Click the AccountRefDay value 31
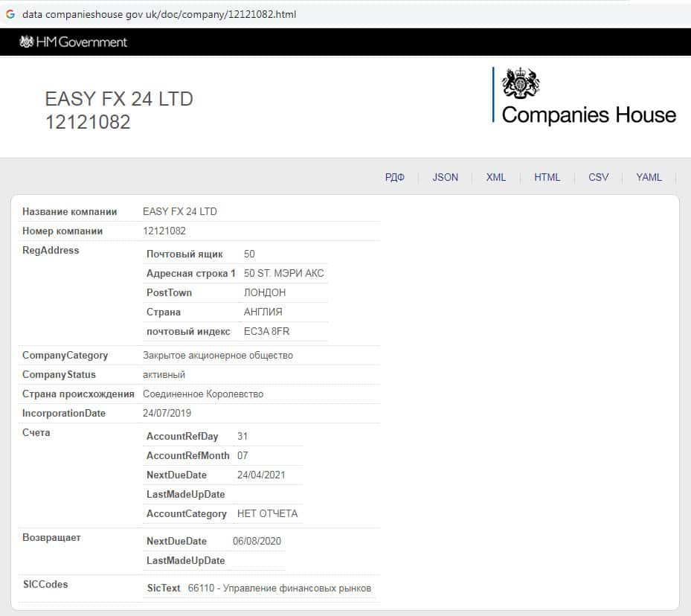691x616 pixels. [x=242, y=436]
